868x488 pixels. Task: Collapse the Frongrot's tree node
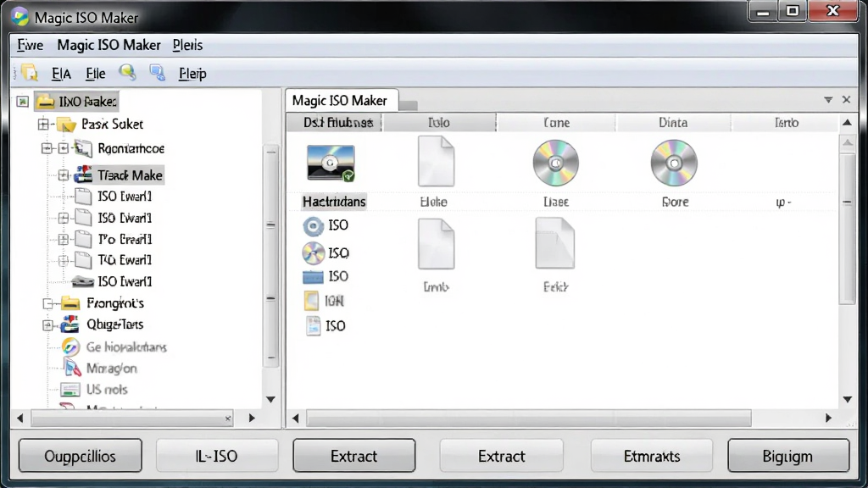(x=47, y=304)
